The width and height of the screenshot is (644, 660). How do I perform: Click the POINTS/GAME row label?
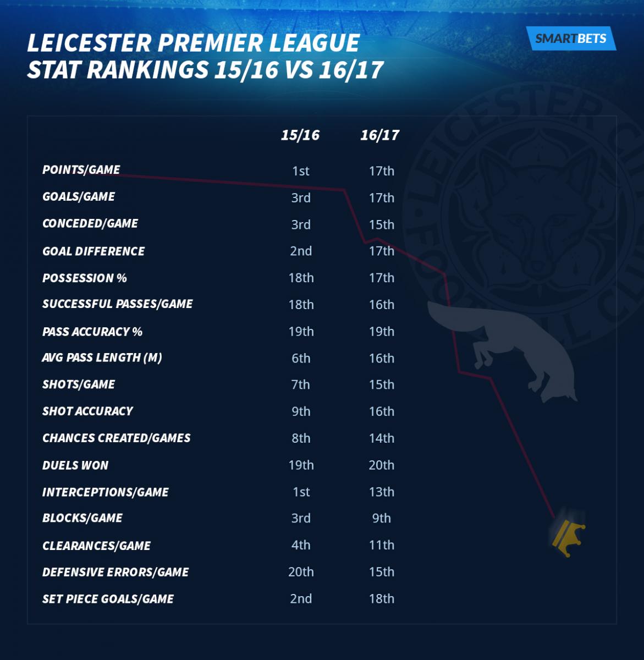tap(81, 170)
